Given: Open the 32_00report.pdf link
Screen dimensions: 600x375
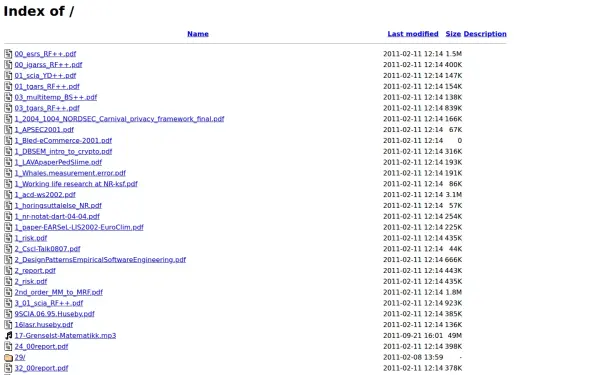Looking at the screenshot, I should click(x=41, y=368).
